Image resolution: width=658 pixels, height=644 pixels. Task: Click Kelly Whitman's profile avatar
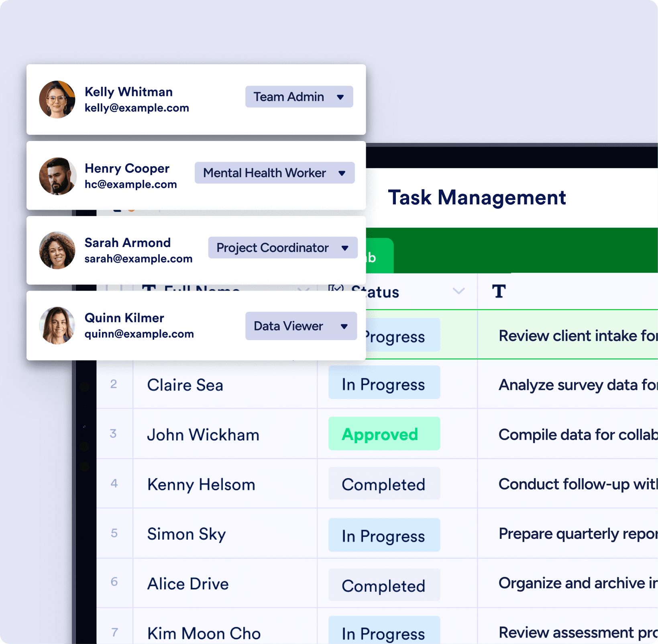tap(57, 99)
